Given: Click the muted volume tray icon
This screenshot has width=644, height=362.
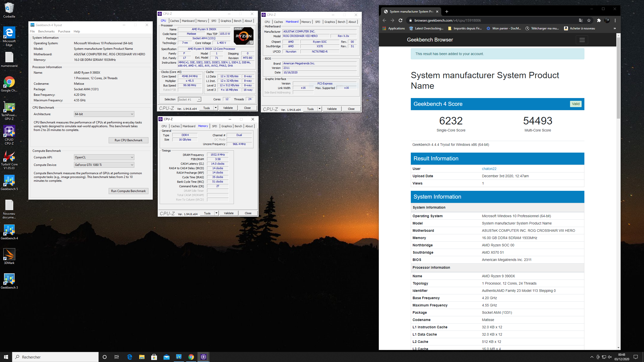Looking at the screenshot, I should pyautogui.click(x=610, y=357).
